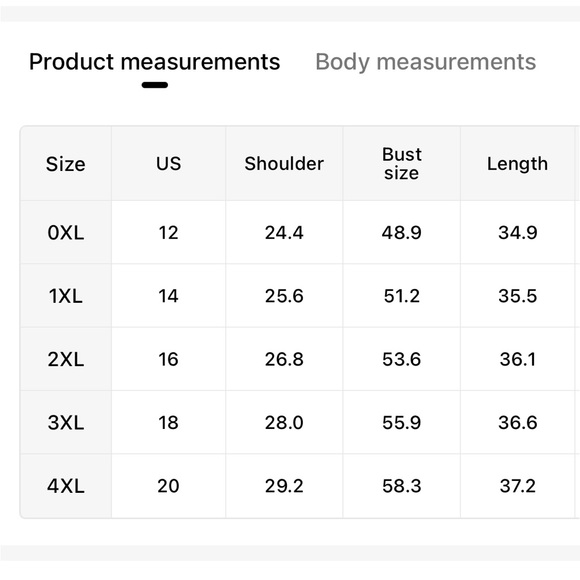Select the 0XL size row label
The height and width of the screenshot is (580, 580).
tap(66, 233)
